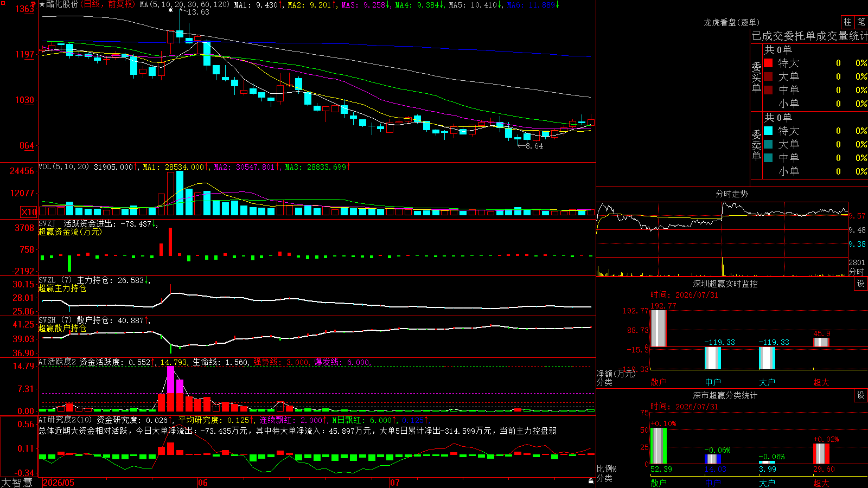Click the red question mark help icon

click(33, 4)
